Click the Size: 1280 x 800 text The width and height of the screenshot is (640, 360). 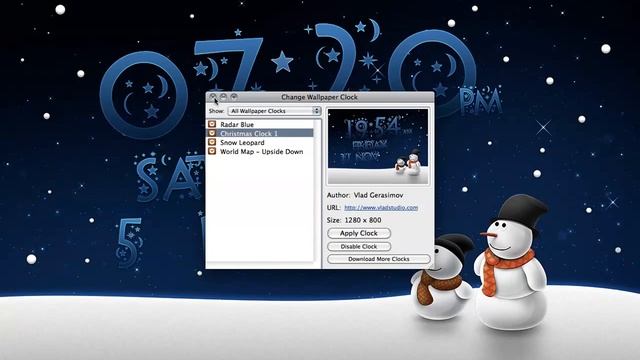click(x=354, y=220)
